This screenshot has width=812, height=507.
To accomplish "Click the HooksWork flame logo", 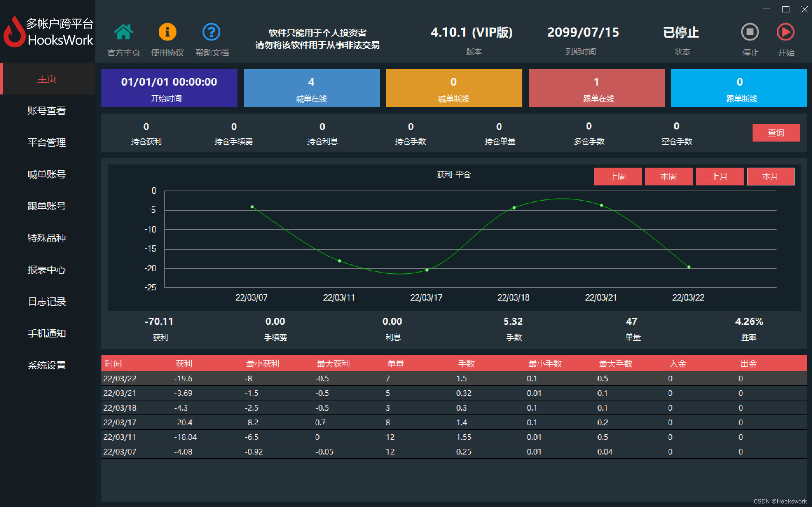I will 14,32.
